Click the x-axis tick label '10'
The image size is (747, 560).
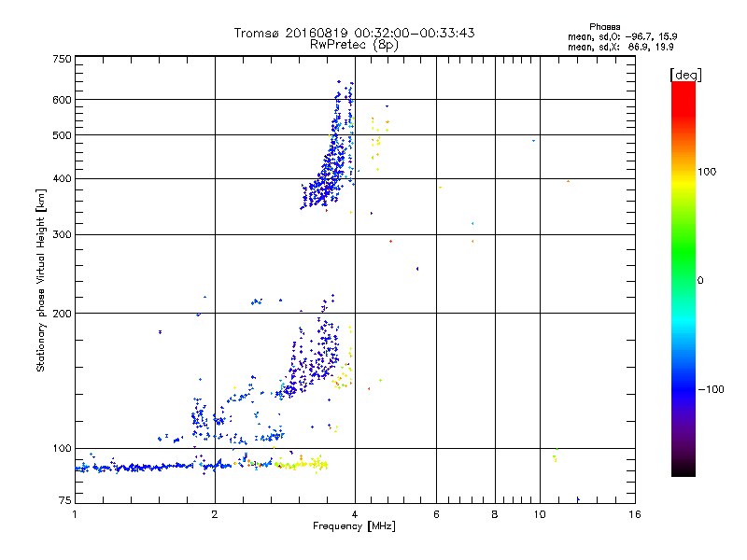click(540, 514)
